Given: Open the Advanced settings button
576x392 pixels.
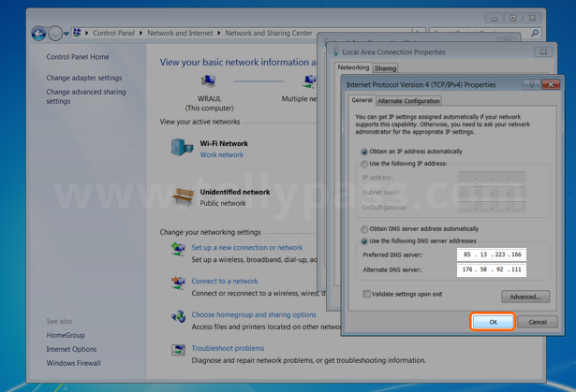Looking at the screenshot, I should [525, 297].
